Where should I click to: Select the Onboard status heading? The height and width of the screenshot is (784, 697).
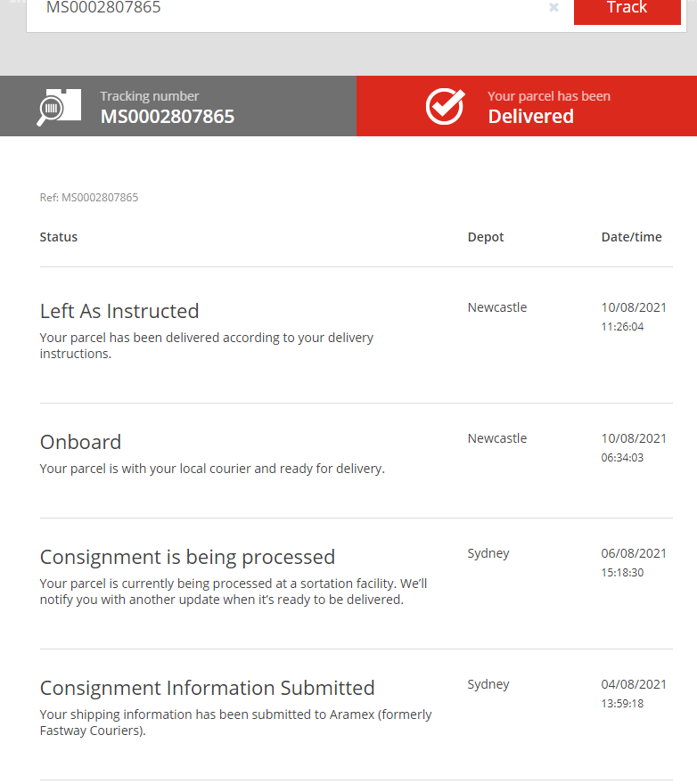pos(80,442)
